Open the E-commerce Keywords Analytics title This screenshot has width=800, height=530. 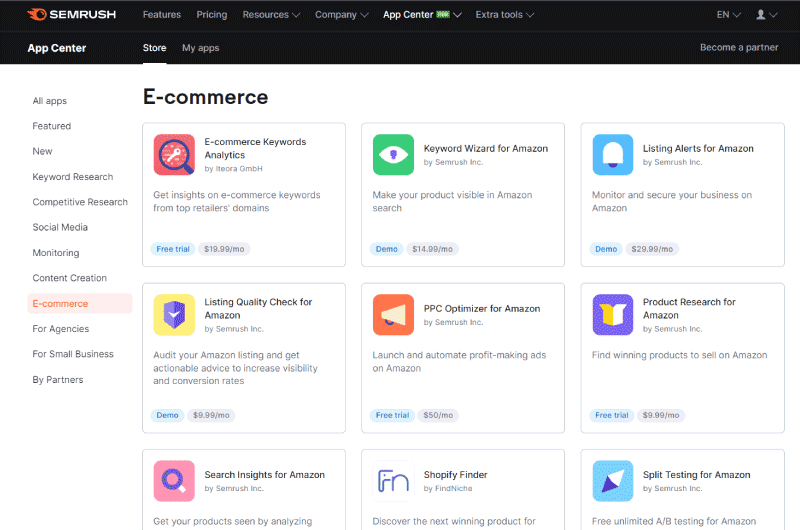coord(255,148)
